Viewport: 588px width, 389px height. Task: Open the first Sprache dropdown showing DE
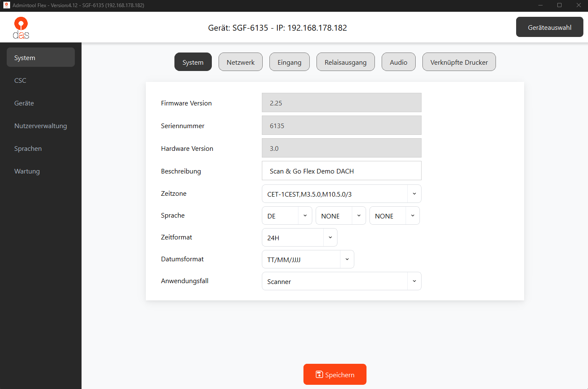pyautogui.click(x=287, y=216)
